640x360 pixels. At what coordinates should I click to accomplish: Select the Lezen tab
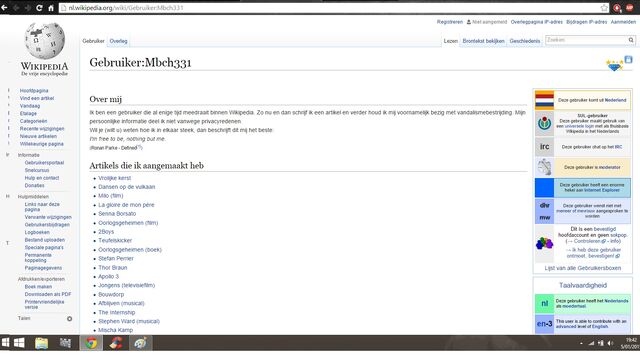(451, 41)
